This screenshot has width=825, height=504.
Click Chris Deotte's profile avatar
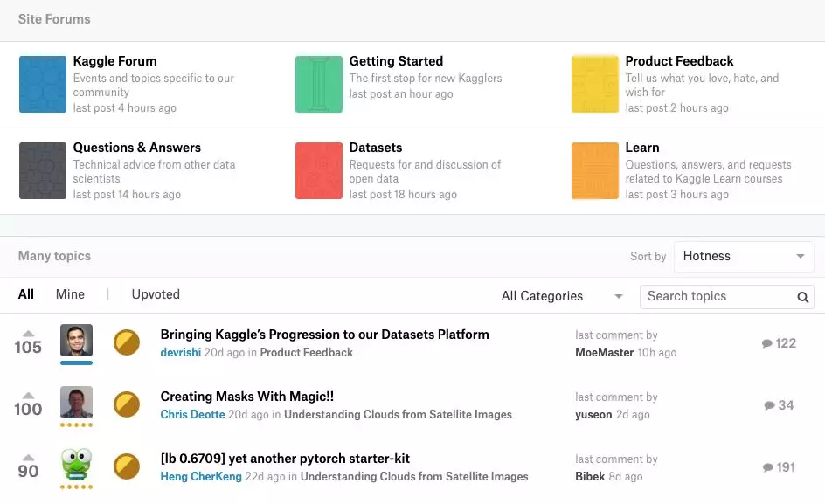[76, 403]
